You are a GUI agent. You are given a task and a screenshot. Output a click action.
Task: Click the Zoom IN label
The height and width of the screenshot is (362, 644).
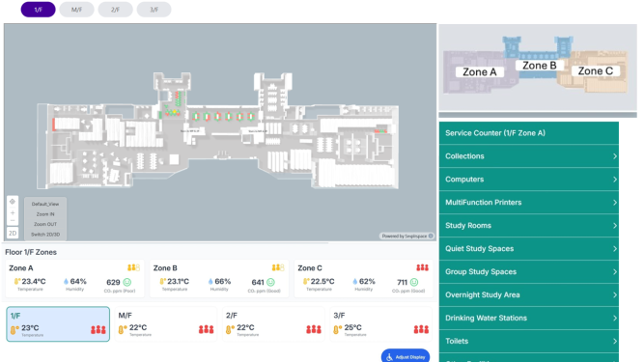pyautogui.click(x=45, y=214)
